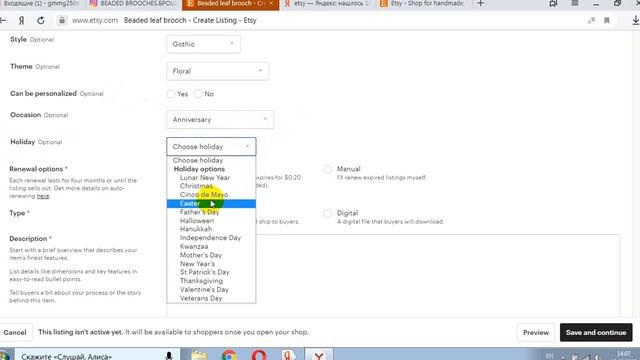Open the browser hamburger menu icon

coord(575,4)
